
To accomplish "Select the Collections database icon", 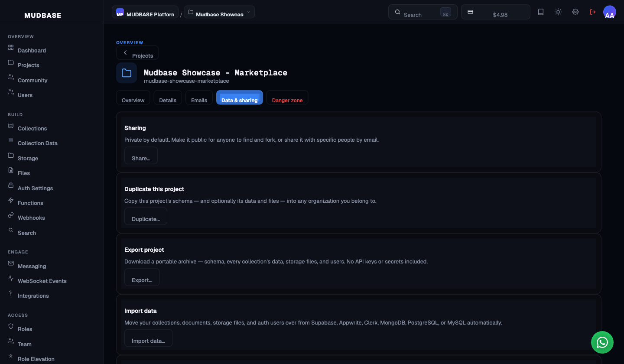I will click(11, 126).
